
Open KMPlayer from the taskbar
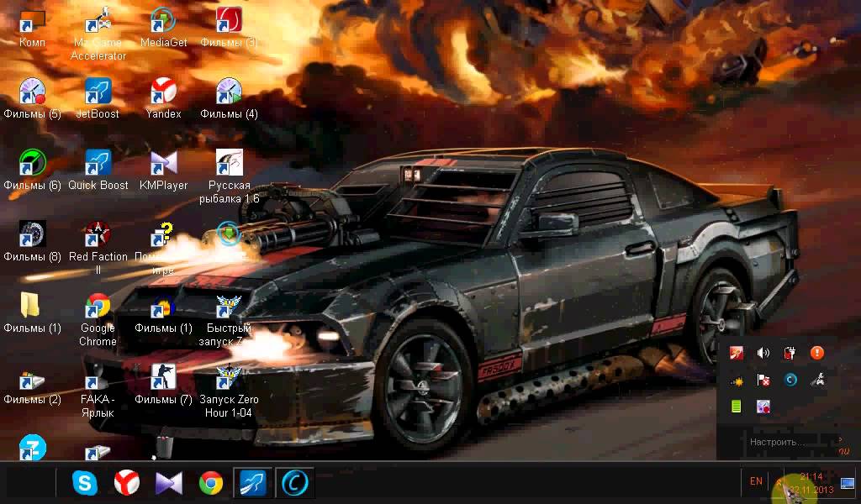[168, 483]
